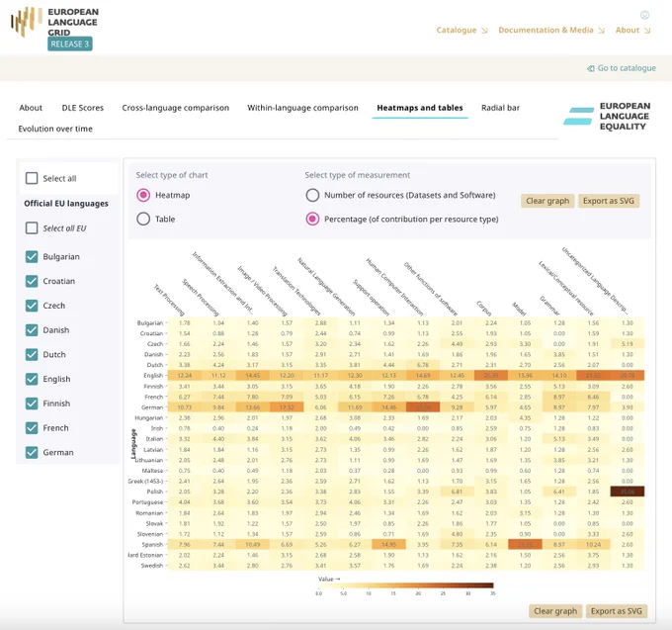Expand the Catalogue menu
The image size is (672, 630).
462,30
